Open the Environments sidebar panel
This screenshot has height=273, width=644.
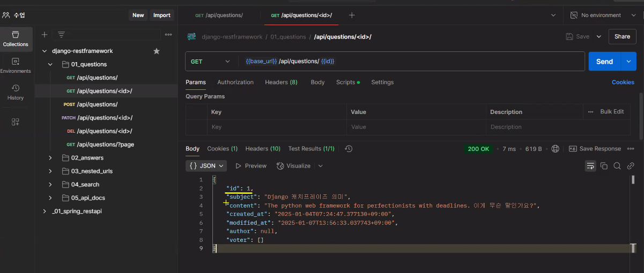(16, 65)
